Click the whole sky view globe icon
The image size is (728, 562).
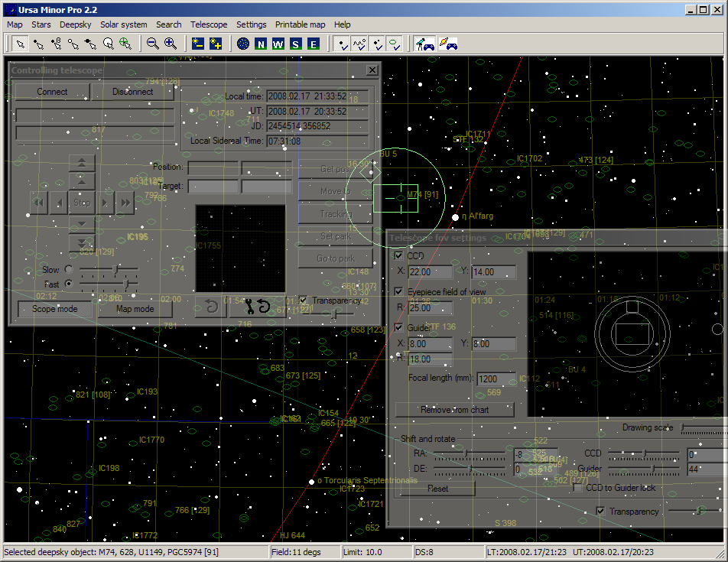[x=243, y=44]
